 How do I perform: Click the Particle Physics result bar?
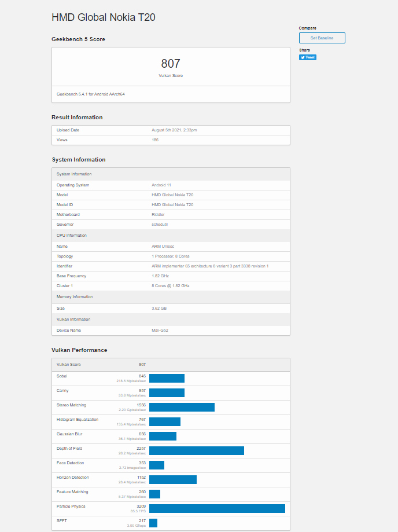[x=217, y=508]
